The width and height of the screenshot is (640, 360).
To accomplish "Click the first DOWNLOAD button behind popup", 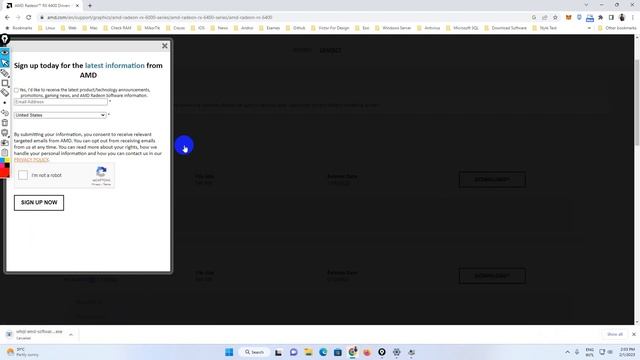I will pos(492,180).
